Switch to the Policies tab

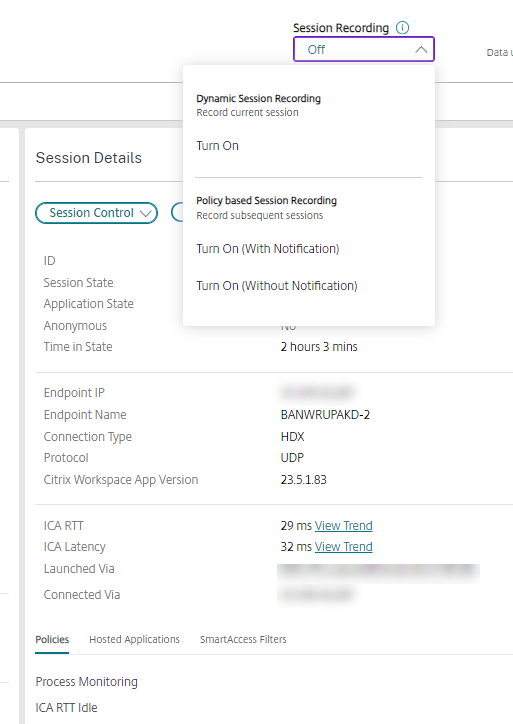click(x=52, y=640)
